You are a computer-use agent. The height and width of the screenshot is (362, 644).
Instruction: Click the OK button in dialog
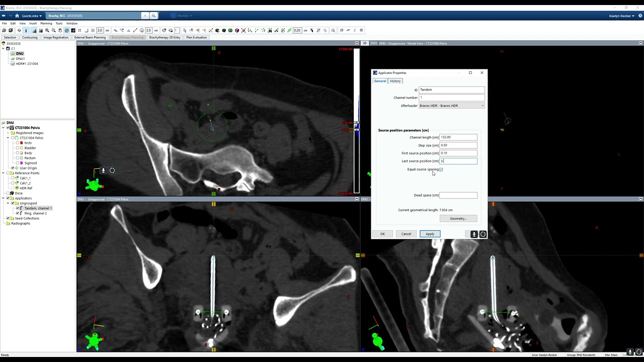point(382,234)
